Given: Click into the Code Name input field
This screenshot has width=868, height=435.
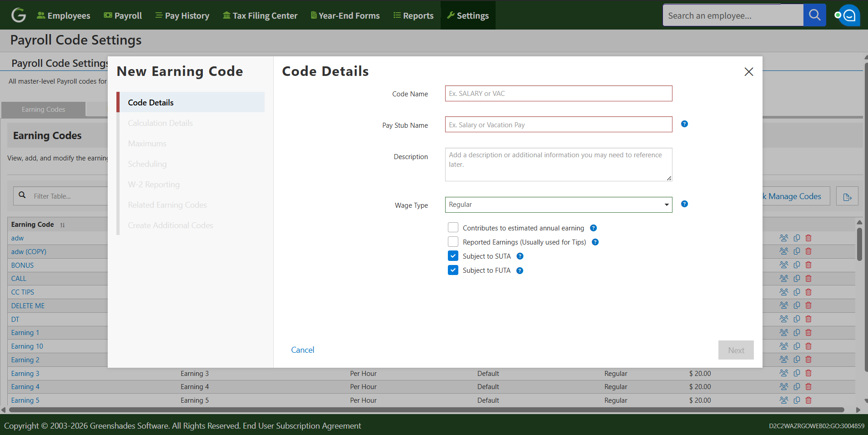Looking at the screenshot, I should point(558,94).
